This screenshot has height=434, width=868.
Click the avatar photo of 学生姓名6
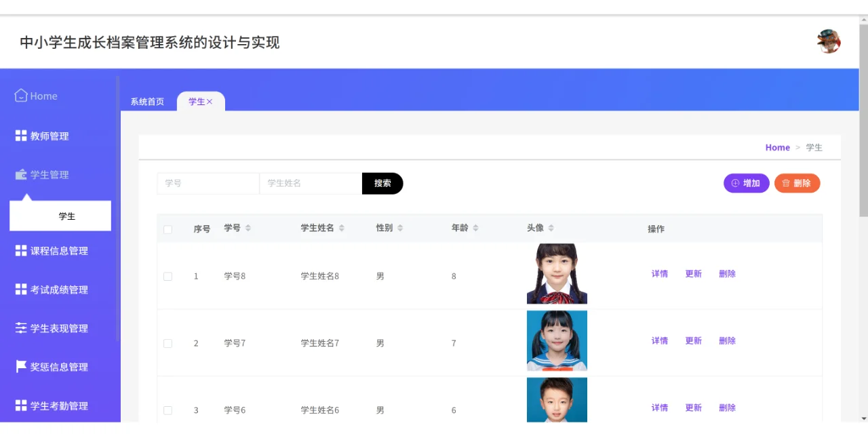[557, 400]
